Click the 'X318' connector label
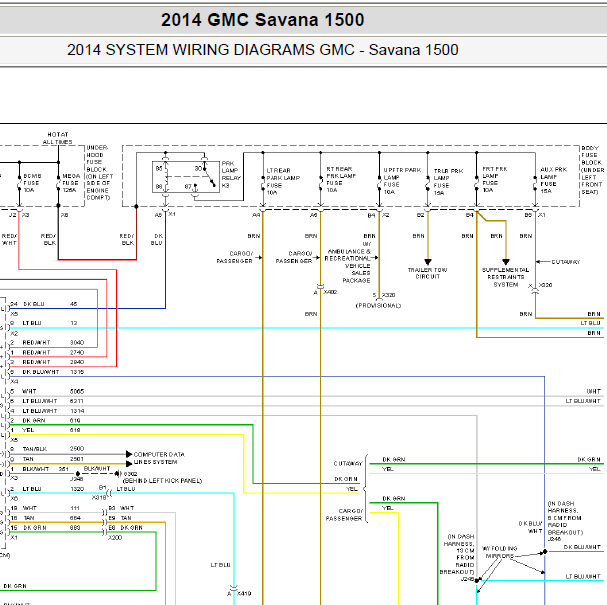The width and height of the screenshot is (607, 605). pos(98,497)
